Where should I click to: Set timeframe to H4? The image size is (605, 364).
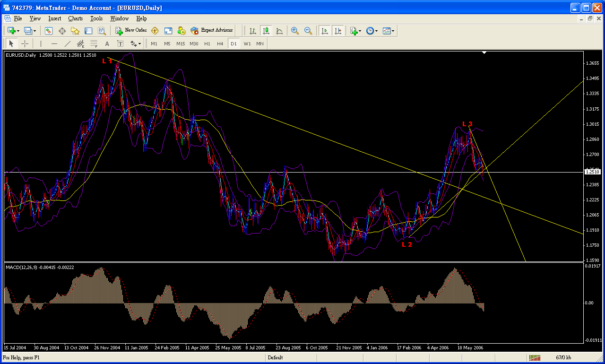point(220,43)
